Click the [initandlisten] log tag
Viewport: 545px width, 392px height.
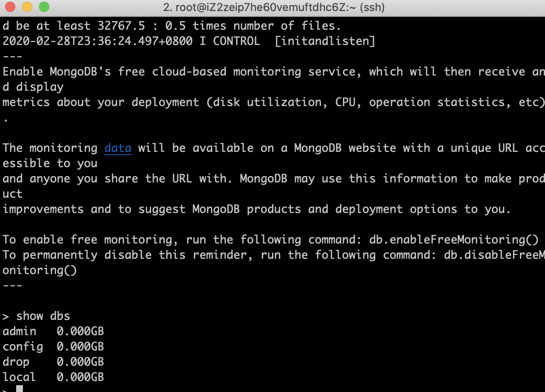(x=325, y=41)
